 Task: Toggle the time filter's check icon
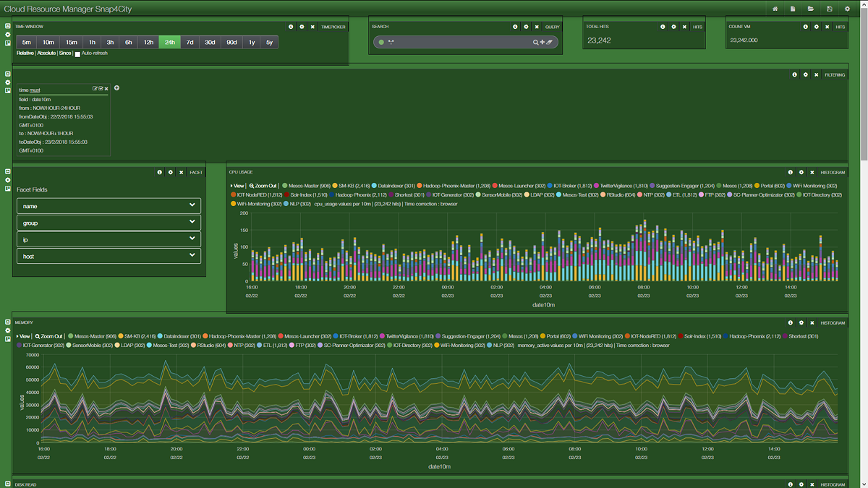(101, 89)
